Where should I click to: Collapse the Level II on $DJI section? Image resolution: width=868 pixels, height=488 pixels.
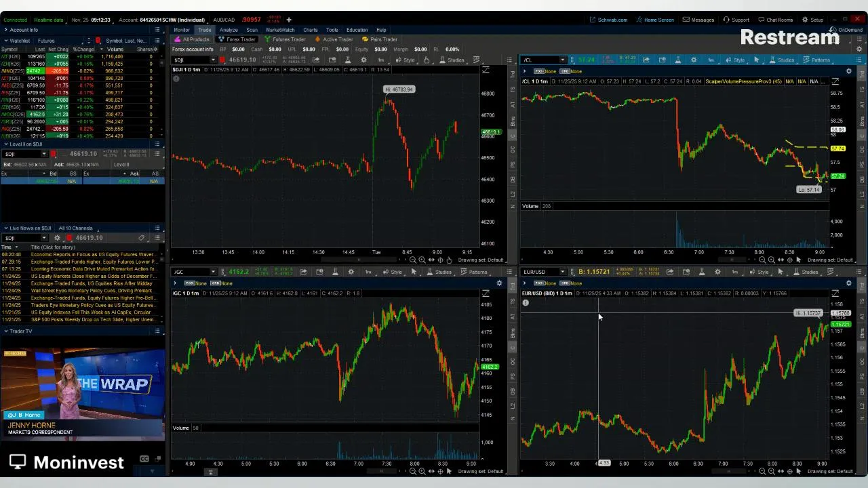click(5, 144)
